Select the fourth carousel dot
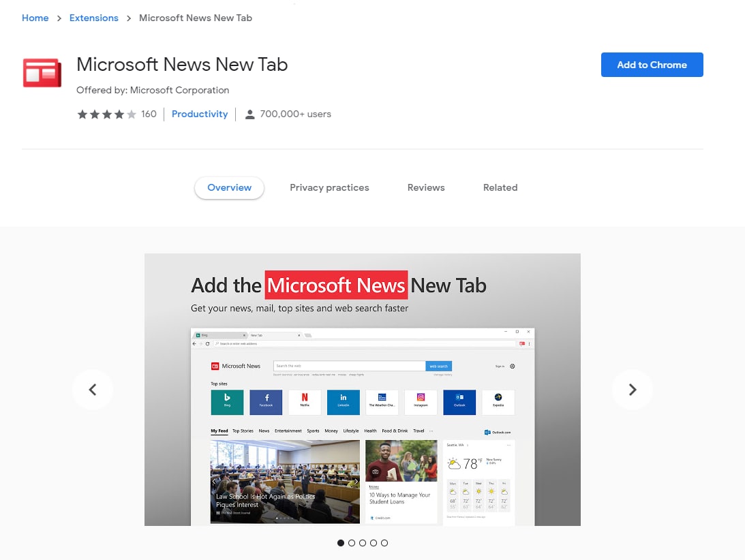745x560 pixels. (374, 543)
